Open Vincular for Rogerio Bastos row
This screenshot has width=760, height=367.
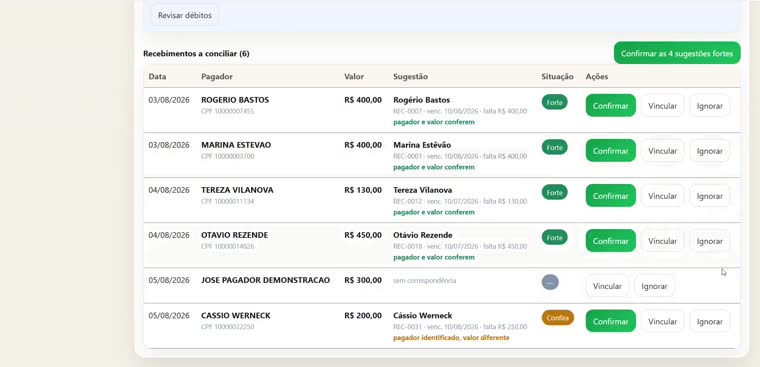click(x=662, y=106)
